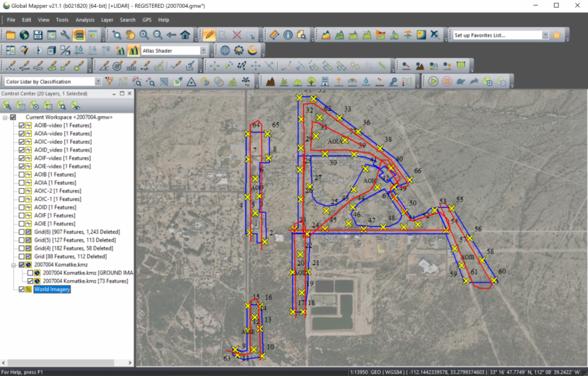Enable the Grid(6) layer checkbox

pos(22,232)
